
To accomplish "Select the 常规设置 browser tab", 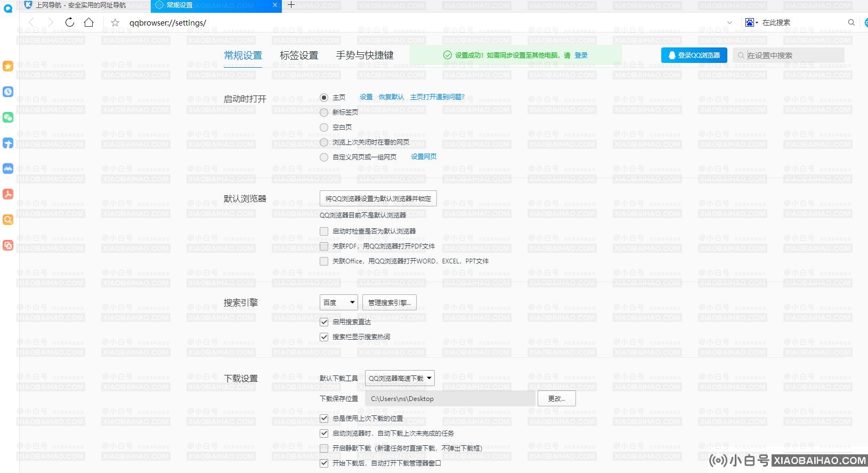I will click(x=216, y=5).
